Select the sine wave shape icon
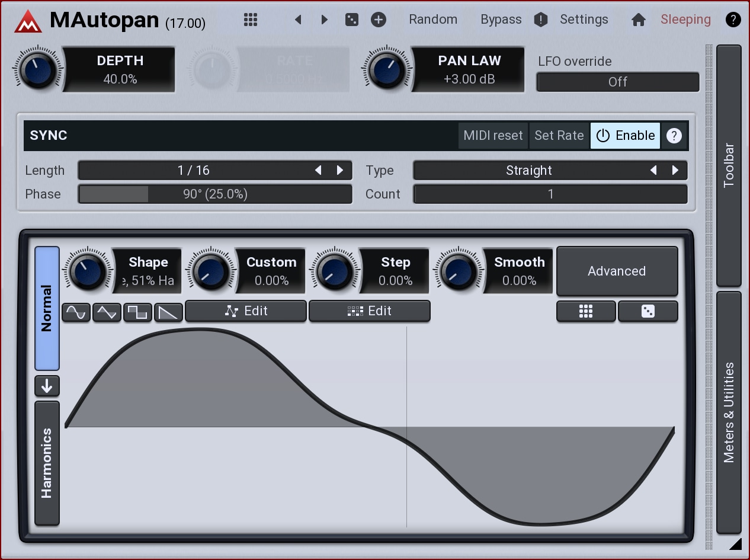 (76, 312)
